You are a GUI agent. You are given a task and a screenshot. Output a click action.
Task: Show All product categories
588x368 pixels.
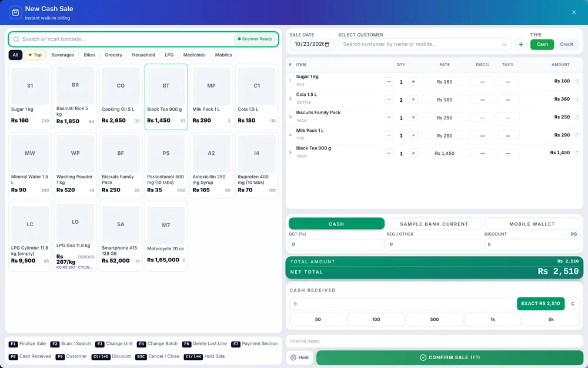(15, 55)
